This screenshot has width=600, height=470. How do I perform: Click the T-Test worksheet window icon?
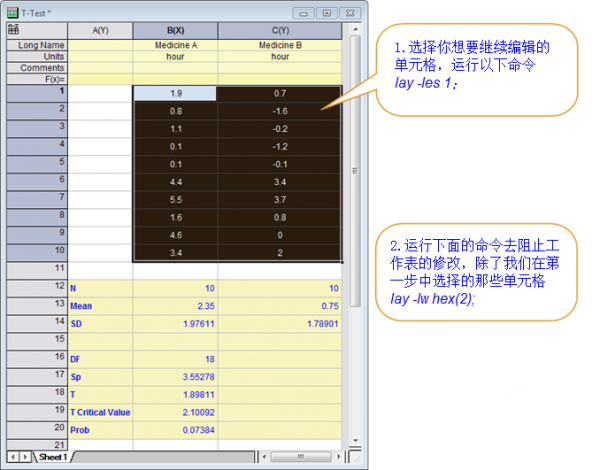click(12, 13)
